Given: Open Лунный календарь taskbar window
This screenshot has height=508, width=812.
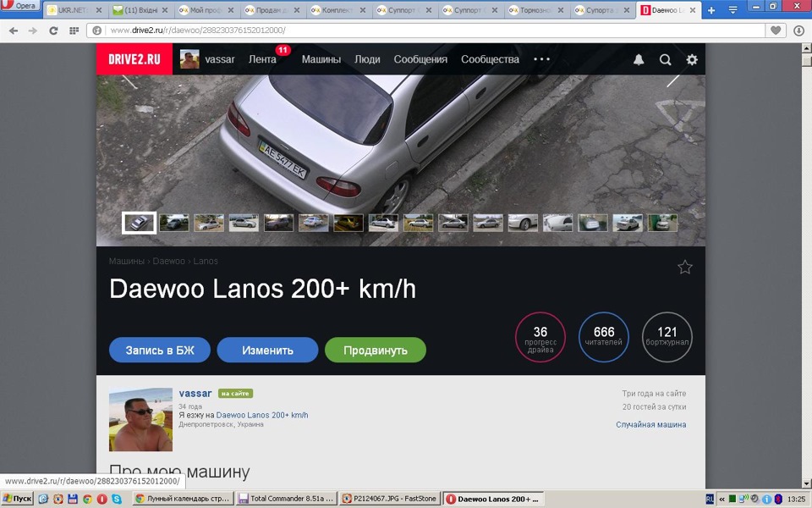Looking at the screenshot, I should pyautogui.click(x=183, y=499).
